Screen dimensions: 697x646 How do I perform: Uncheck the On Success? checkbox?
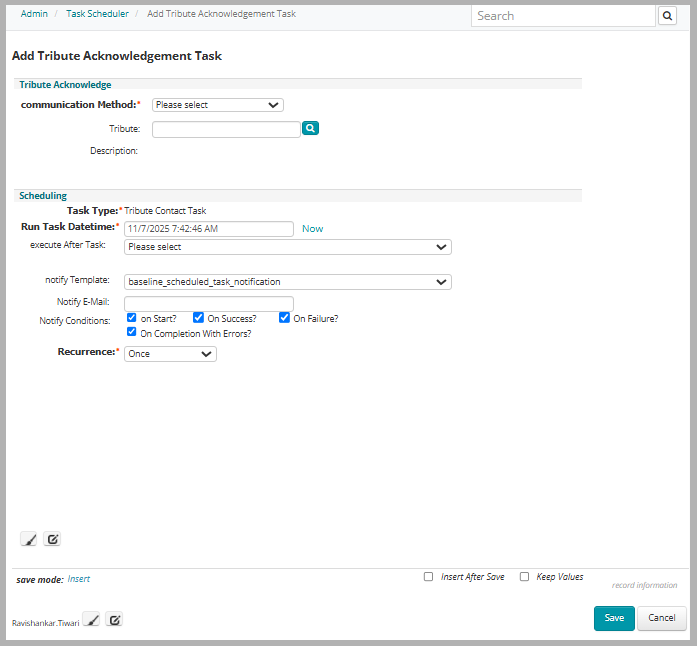[x=198, y=317]
